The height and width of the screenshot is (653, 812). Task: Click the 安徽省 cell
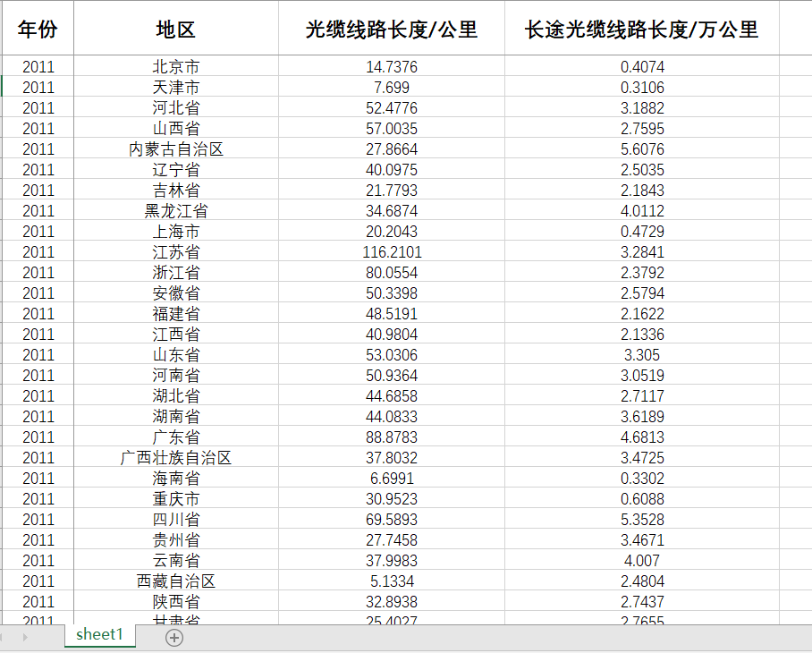pos(176,293)
